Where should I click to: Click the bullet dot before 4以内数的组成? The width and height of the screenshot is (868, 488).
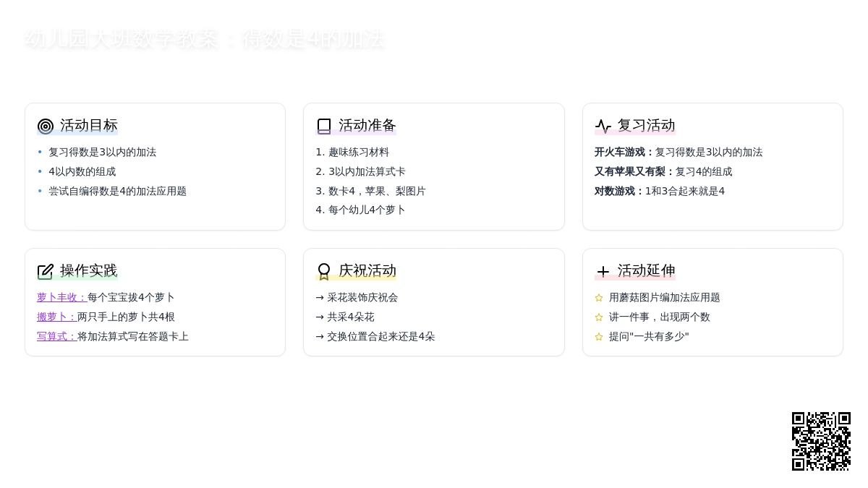click(x=40, y=172)
